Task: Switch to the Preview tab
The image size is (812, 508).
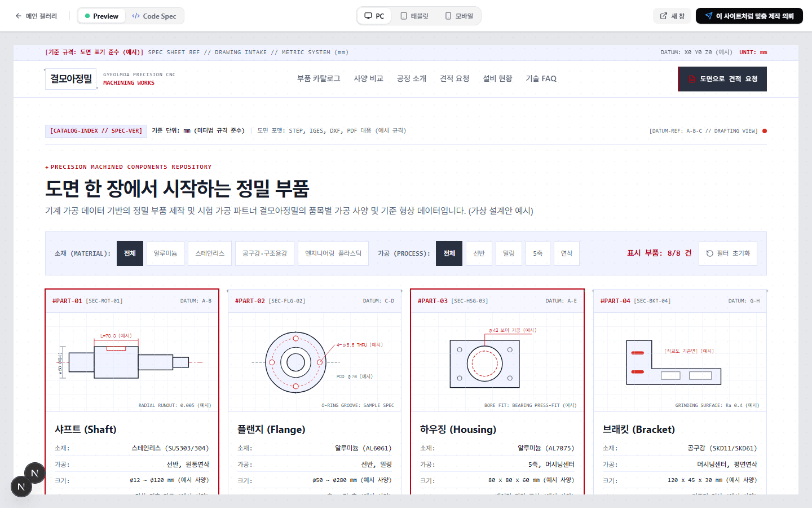Action: click(x=101, y=16)
